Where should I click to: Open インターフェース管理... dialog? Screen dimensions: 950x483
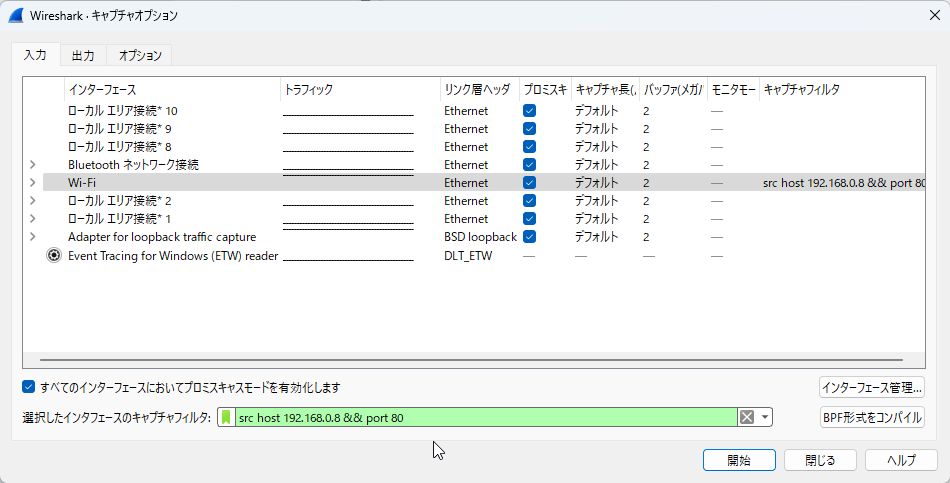872,387
